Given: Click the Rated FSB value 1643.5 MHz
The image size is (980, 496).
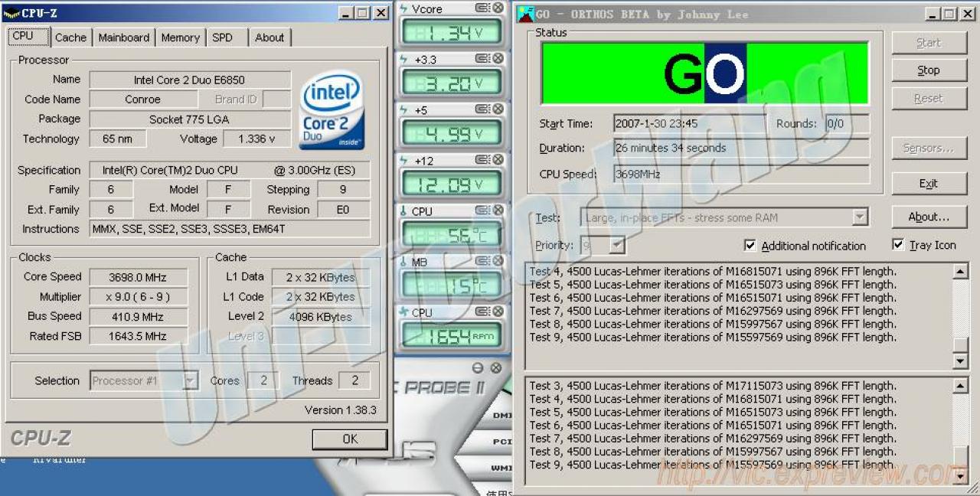Looking at the screenshot, I should click(x=138, y=336).
